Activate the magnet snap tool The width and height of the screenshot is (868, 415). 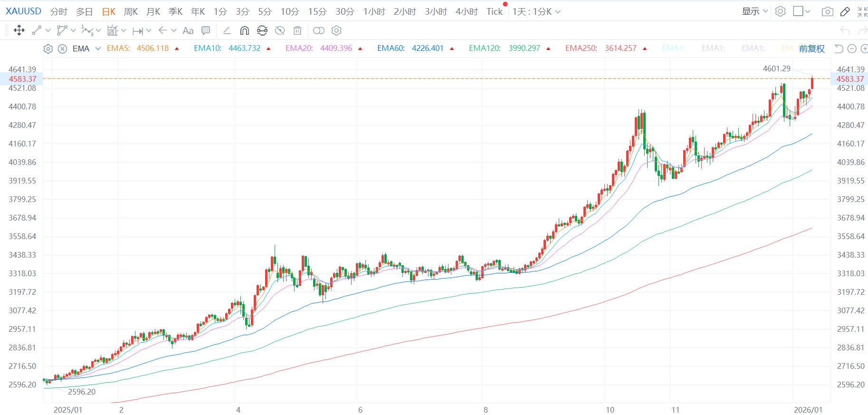coord(244,30)
